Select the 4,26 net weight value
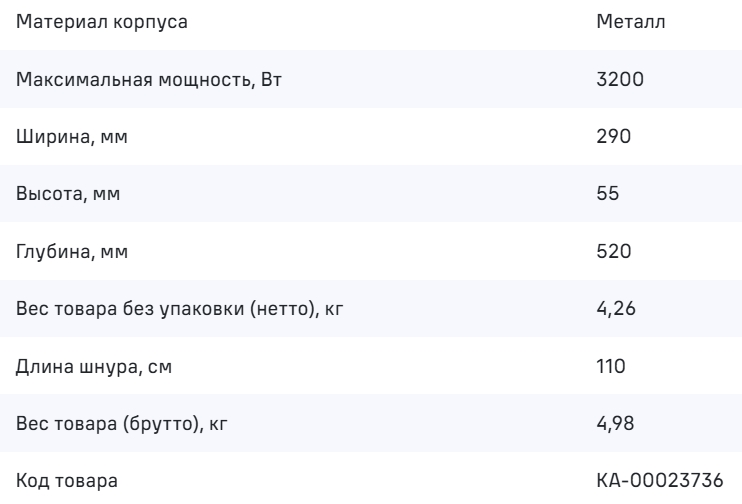Image resolution: width=742 pixels, height=504 pixels. coord(612,310)
